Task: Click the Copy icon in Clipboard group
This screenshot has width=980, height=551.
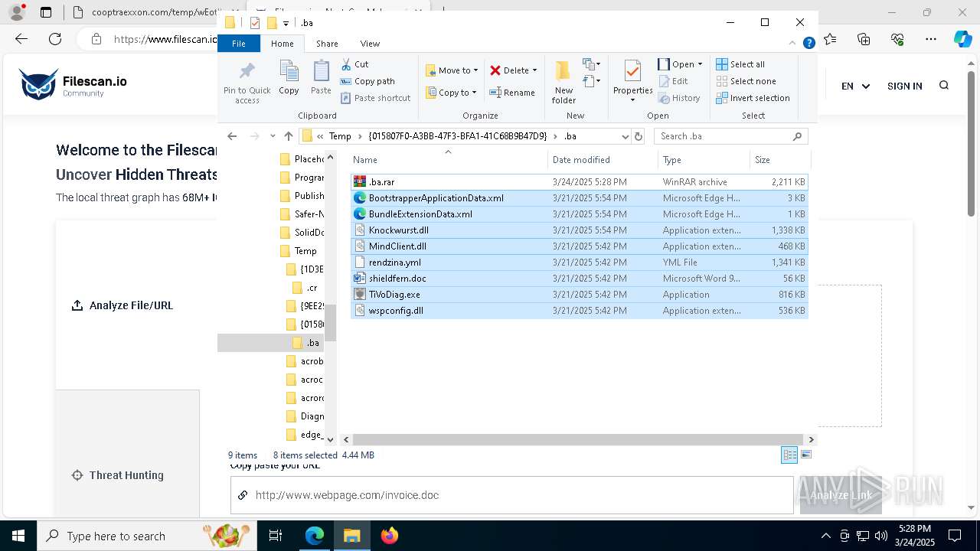Action: click(289, 78)
